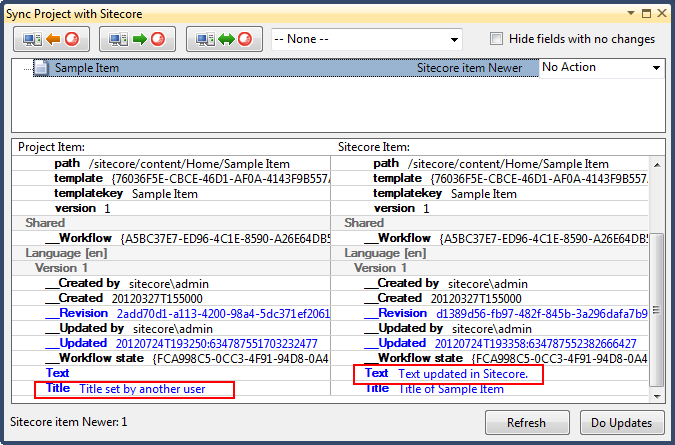Image resolution: width=675 pixels, height=445 pixels.
Task: Click Project Item __Revision value 2add70d1
Action: coord(223,314)
